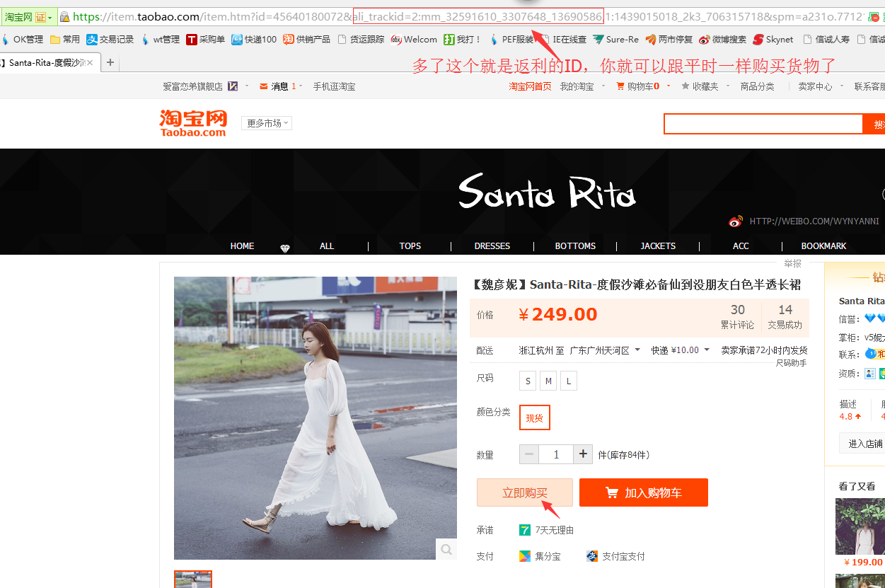Select size S

pyautogui.click(x=527, y=381)
